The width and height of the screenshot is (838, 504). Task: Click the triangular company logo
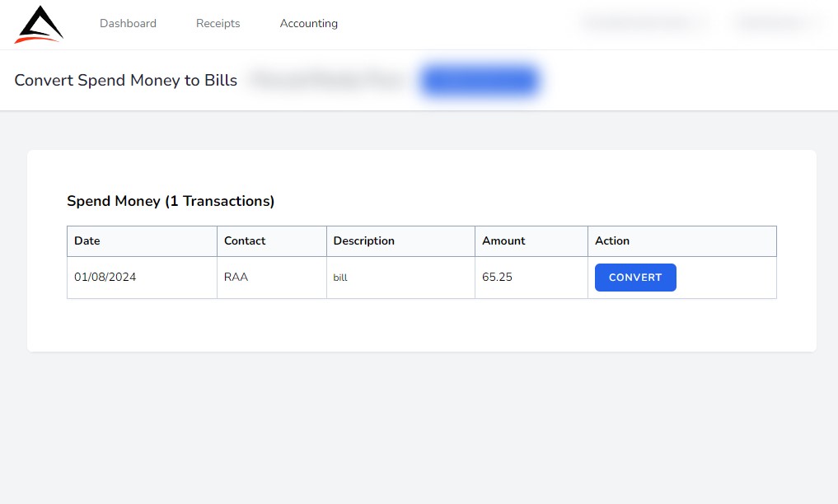pyautogui.click(x=39, y=25)
